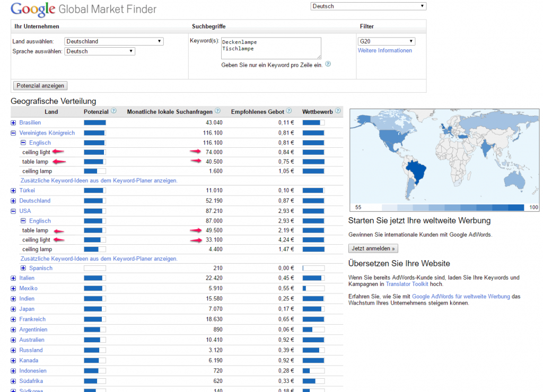The height and width of the screenshot is (392, 543).
Task: Click Brazil on the world map
Action: click(416, 171)
